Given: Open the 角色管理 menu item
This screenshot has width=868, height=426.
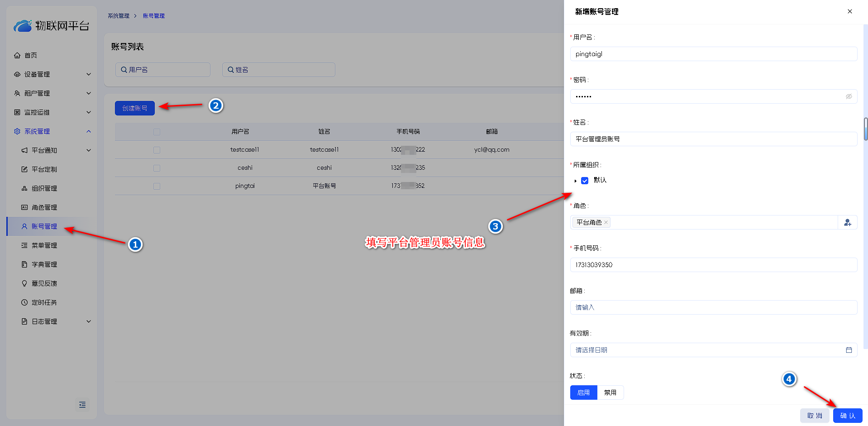Looking at the screenshot, I should 44,207.
